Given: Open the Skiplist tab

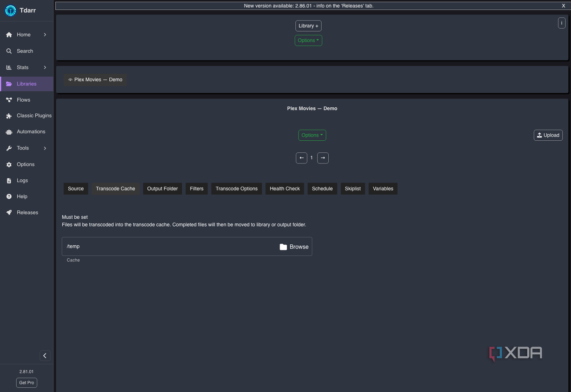Looking at the screenshot, I should coord(353,189).
